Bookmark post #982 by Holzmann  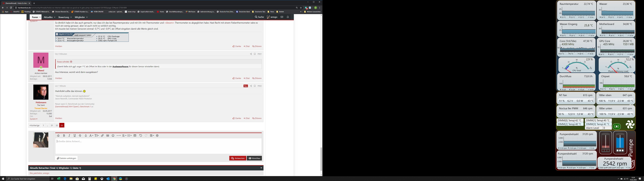(x=255, y=86)
